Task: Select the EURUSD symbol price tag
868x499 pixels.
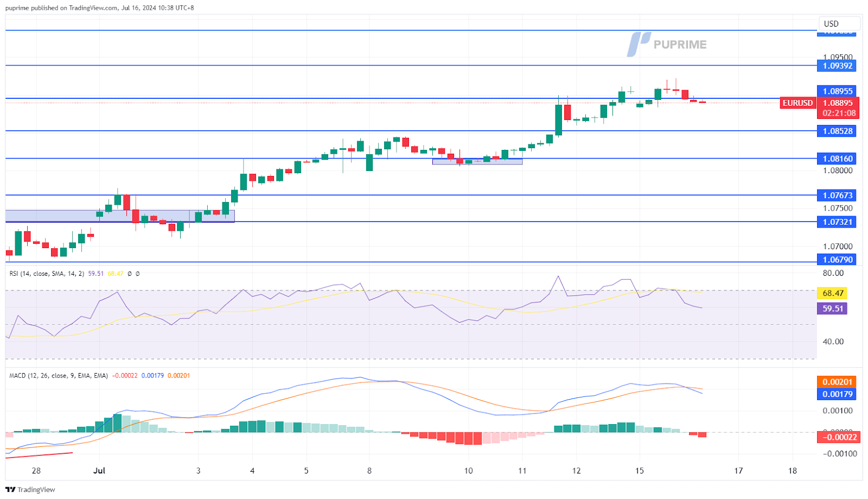Action: click(797, 103)
